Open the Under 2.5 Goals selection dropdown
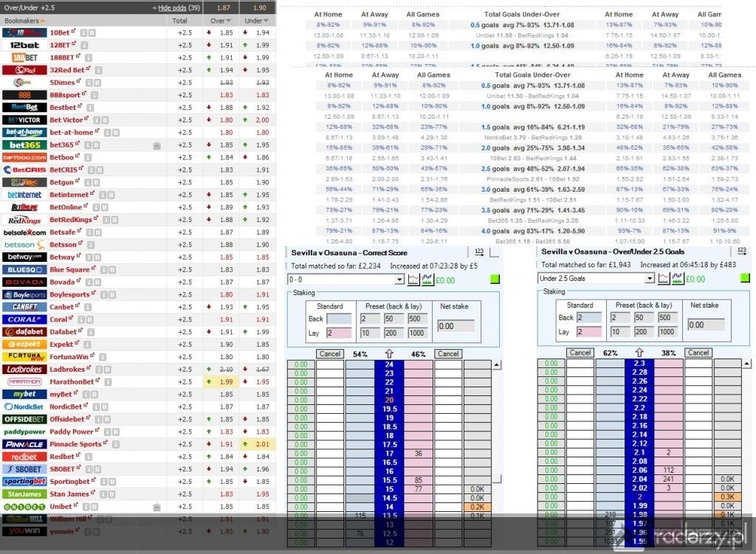Viewport: 756px width, 554px height. tap(597, 278)
